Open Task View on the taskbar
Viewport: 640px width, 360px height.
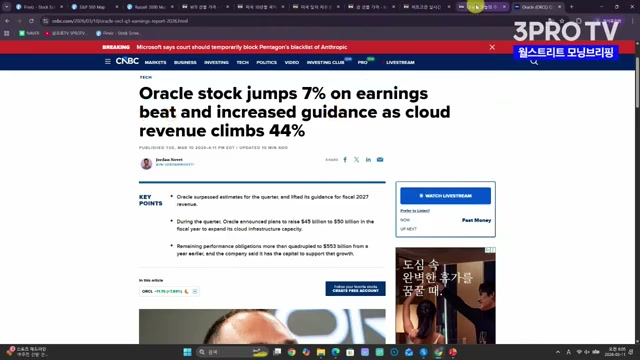point(277,352)
